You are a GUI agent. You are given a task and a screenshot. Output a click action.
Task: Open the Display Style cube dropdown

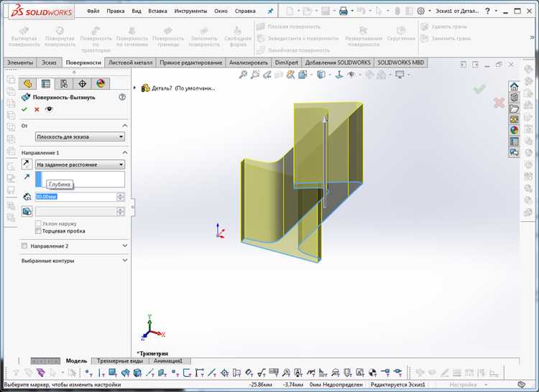pos(321,75)
